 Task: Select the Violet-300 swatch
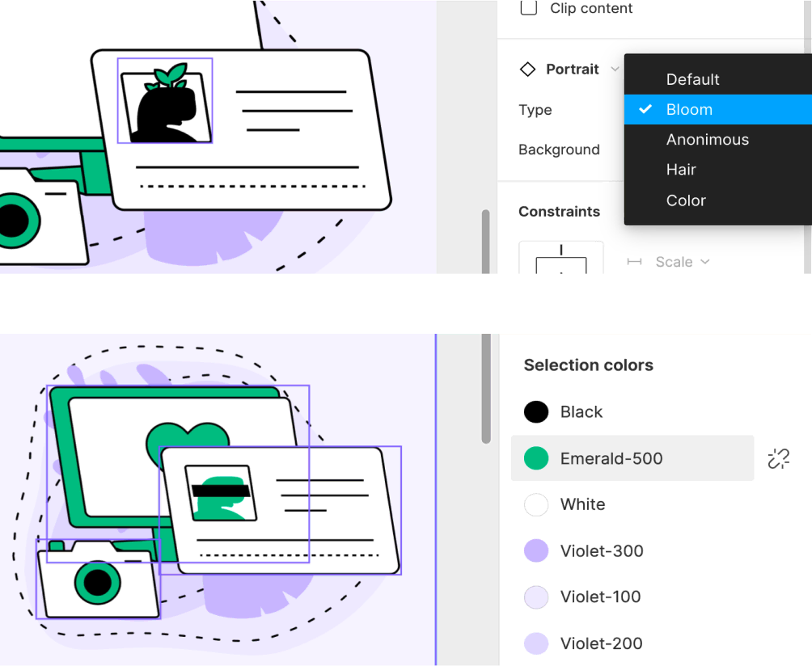click(535, 550)
